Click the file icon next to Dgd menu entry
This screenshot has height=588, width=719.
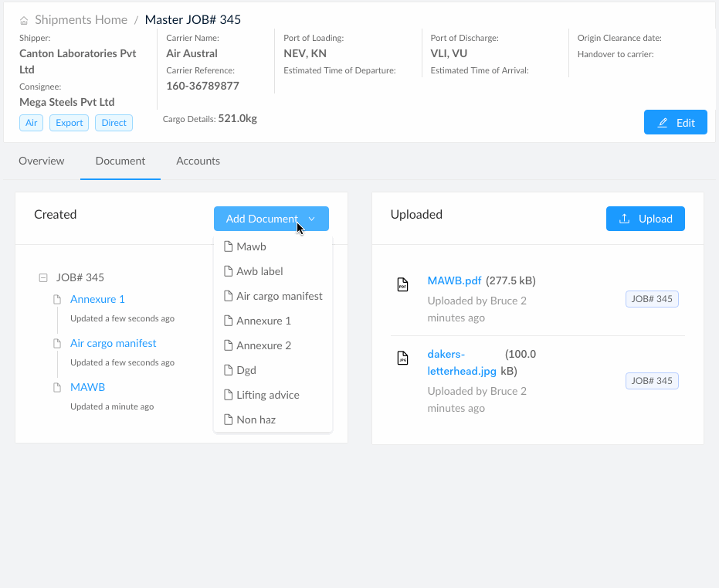pos(228,370)
